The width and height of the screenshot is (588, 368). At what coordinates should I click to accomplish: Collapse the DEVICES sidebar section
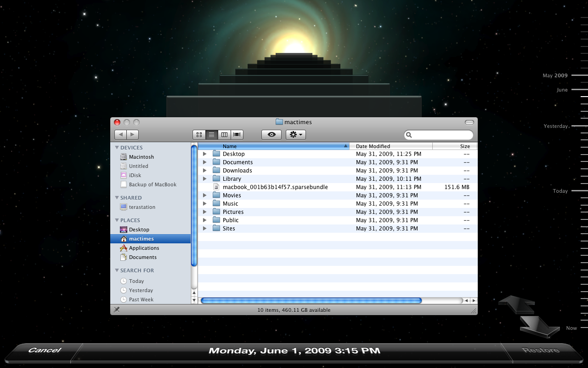pyautogui.click(x=117, y=148)
